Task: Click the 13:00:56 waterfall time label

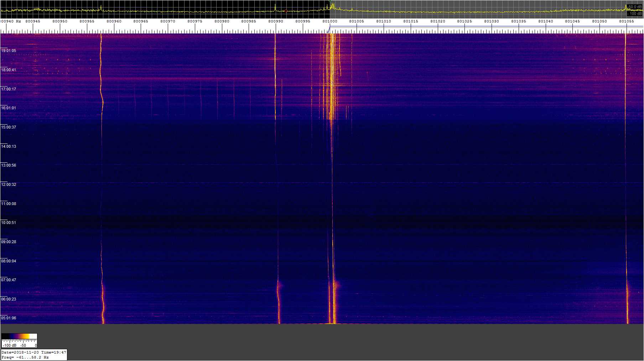Action: 9,166
